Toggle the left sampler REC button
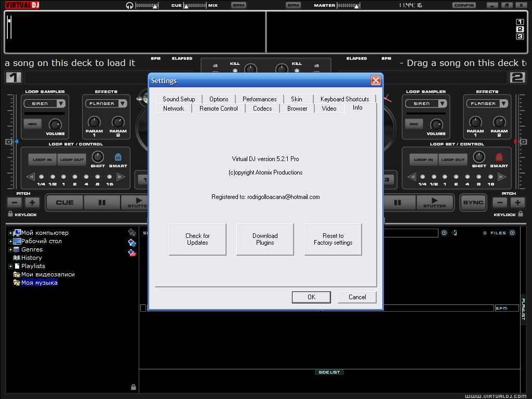The image size is (532, 399). pyautogui.click(x=33, y=124)
